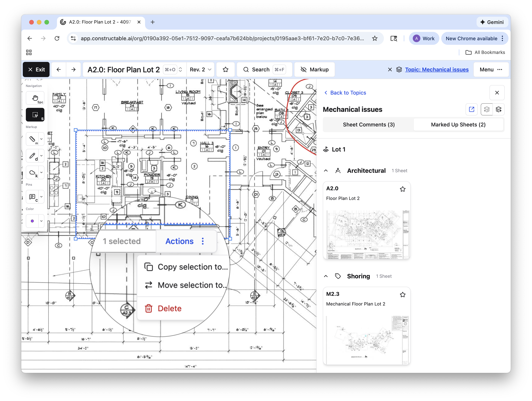532x401 pixels.
Task: Open the Chrome page search lens icon
Action: pos(394,39)
